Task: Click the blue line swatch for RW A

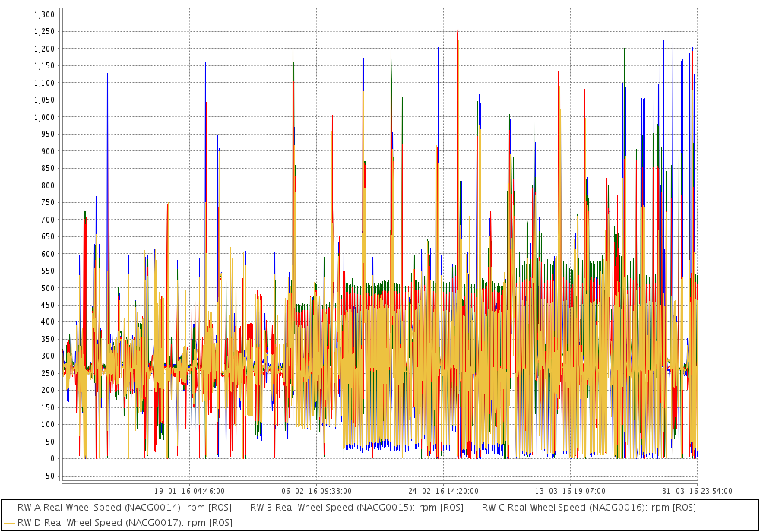Action: pos(10,508)
